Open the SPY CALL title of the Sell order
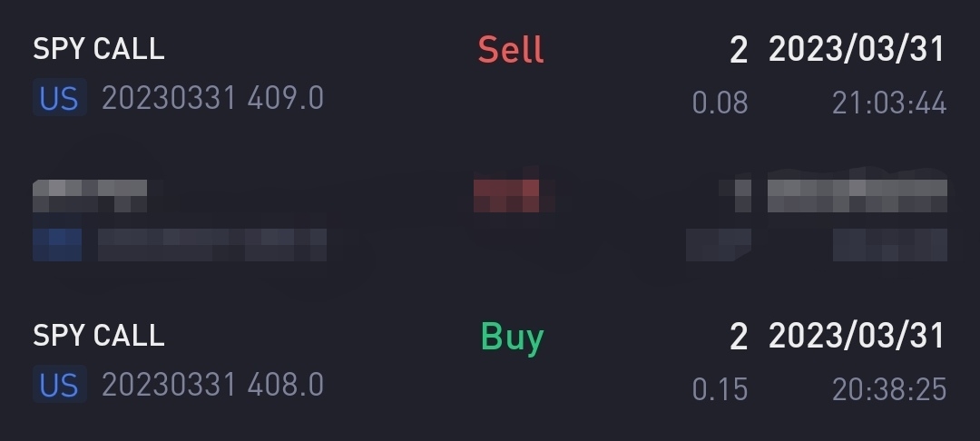The width and height of the screenshot is (980, 441). pos(99,49)
